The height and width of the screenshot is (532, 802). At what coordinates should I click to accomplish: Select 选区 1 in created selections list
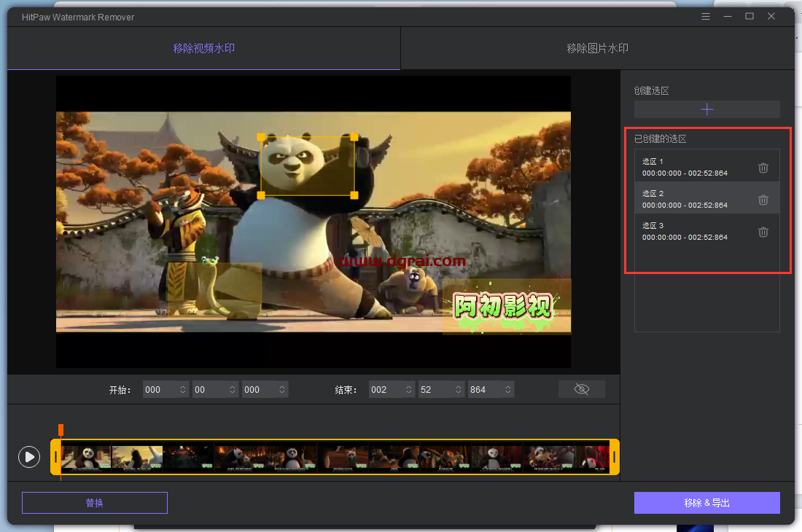(707, 165)
